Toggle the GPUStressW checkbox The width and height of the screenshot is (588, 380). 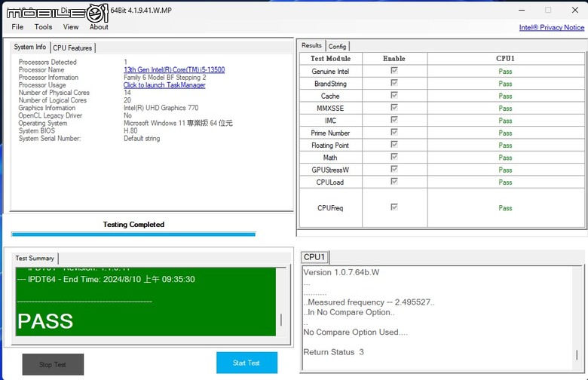click(x=394, y=169)
